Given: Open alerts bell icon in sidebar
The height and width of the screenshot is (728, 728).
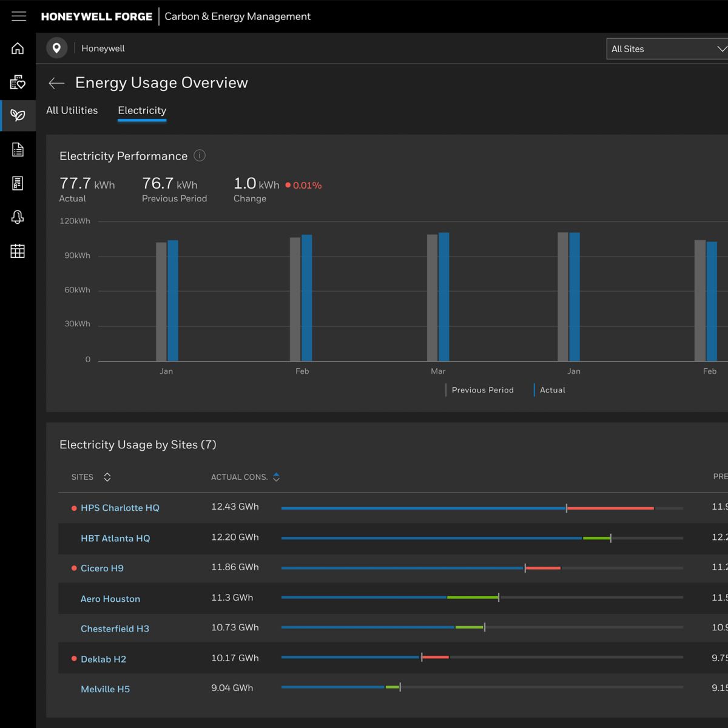Looking at the screenshot, I should click(18, 217).
